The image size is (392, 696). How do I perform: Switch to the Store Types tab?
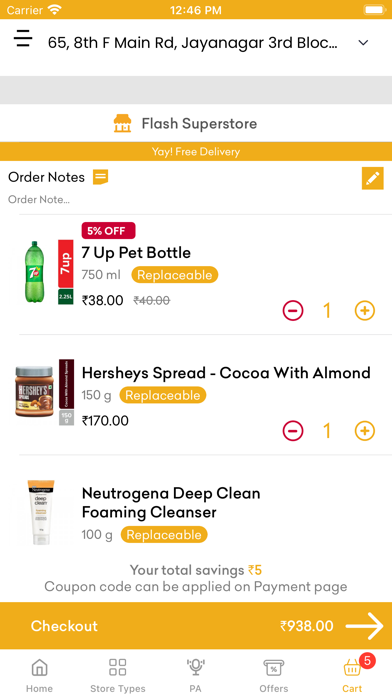118,675
